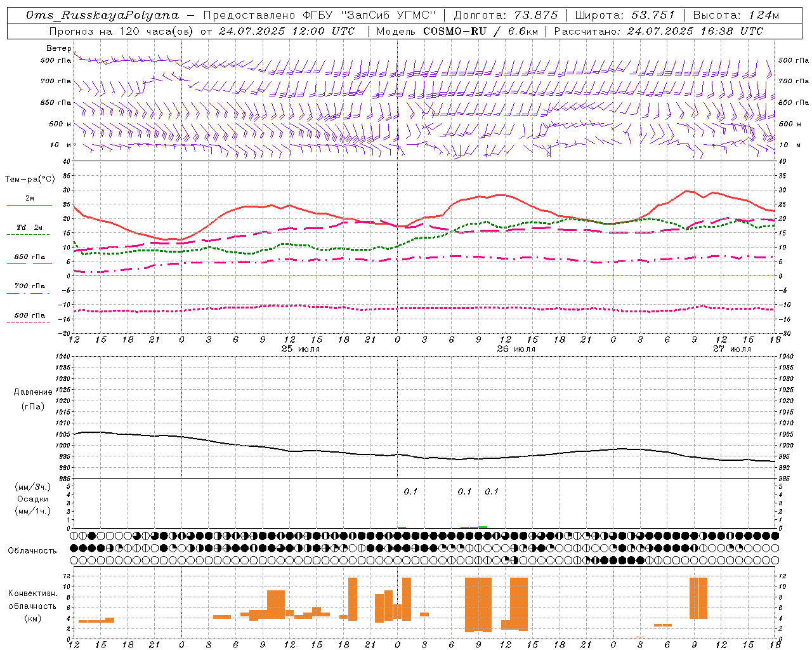
Task: Click the Ветер panel label
Action: pos(58,48)
